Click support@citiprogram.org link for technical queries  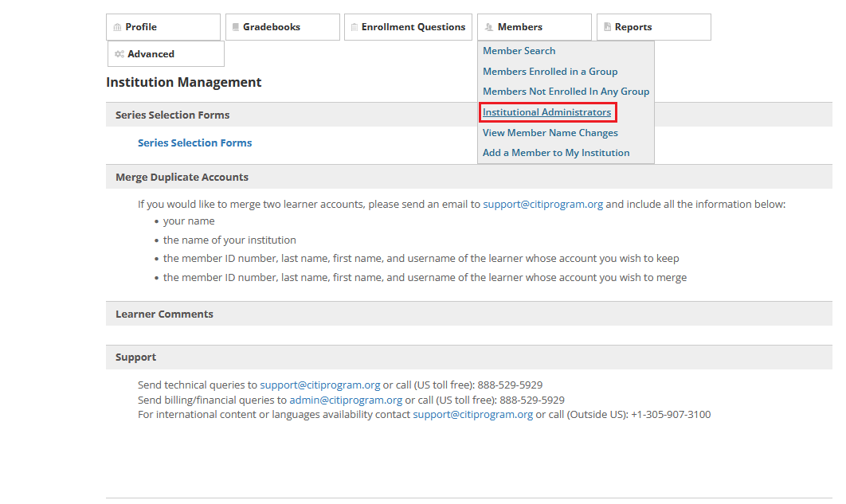tap(320, 385)
